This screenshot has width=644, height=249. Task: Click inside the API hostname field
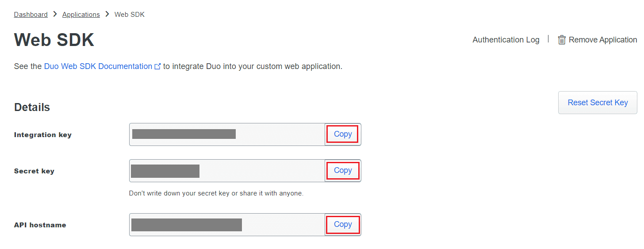227,225
